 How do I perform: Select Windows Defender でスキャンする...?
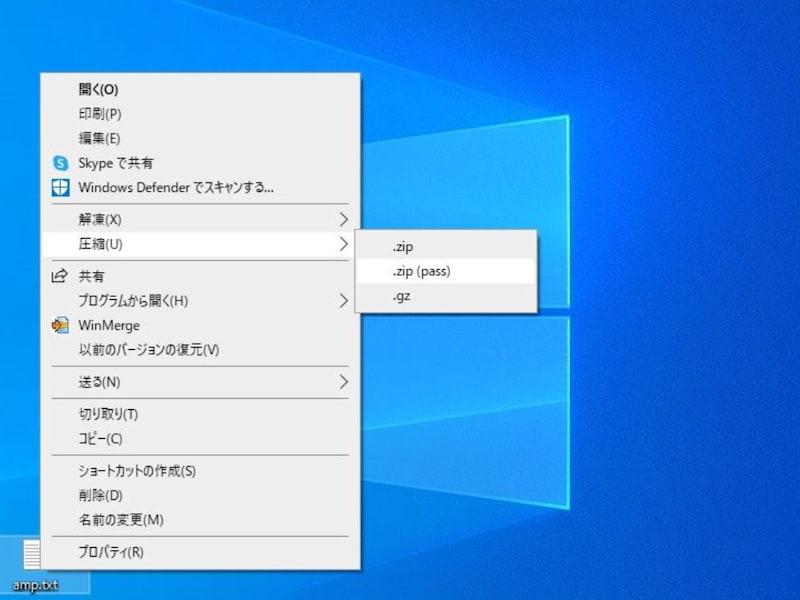(x=200, y=188)
